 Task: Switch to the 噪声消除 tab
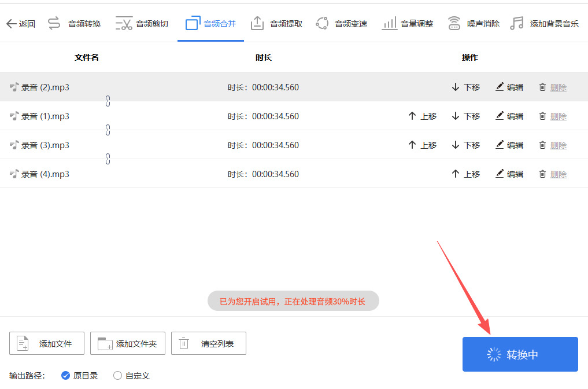[x=474, y=24]
